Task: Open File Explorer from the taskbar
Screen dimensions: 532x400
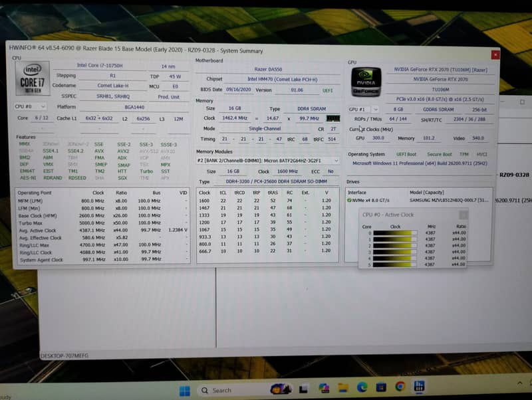Action: [343, 387]
